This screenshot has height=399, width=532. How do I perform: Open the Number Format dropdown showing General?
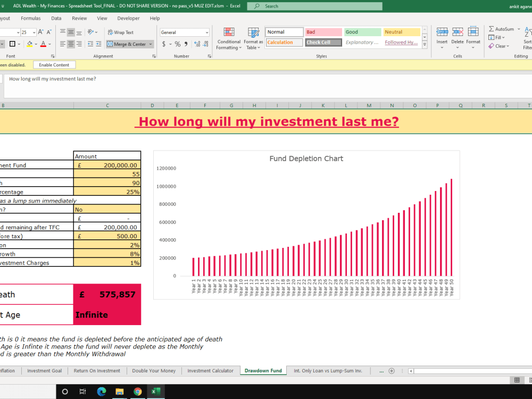(x=184, y=31)
